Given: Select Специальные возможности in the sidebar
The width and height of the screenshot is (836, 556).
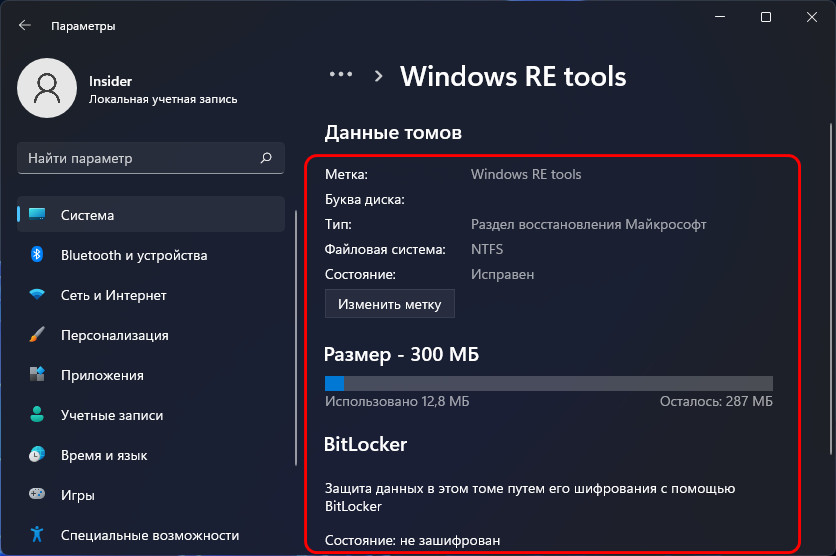Looking at the screenshot, I should [x=151, y=535].
